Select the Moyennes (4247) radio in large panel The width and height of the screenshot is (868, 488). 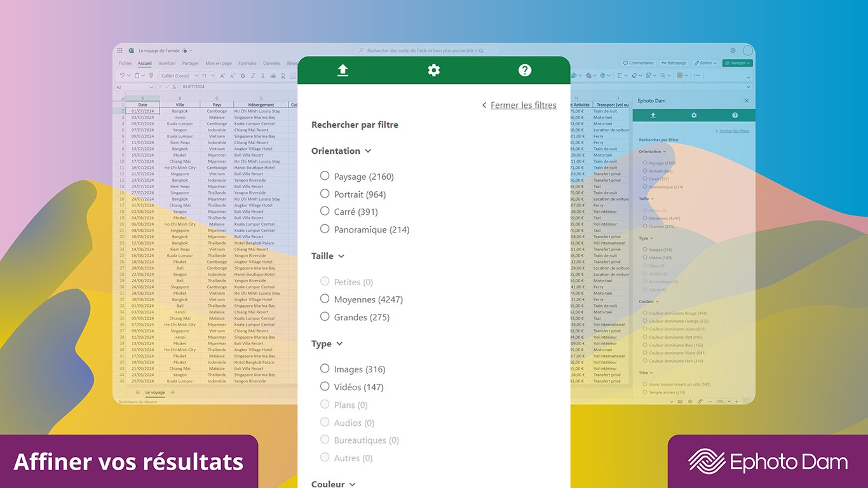325,299
